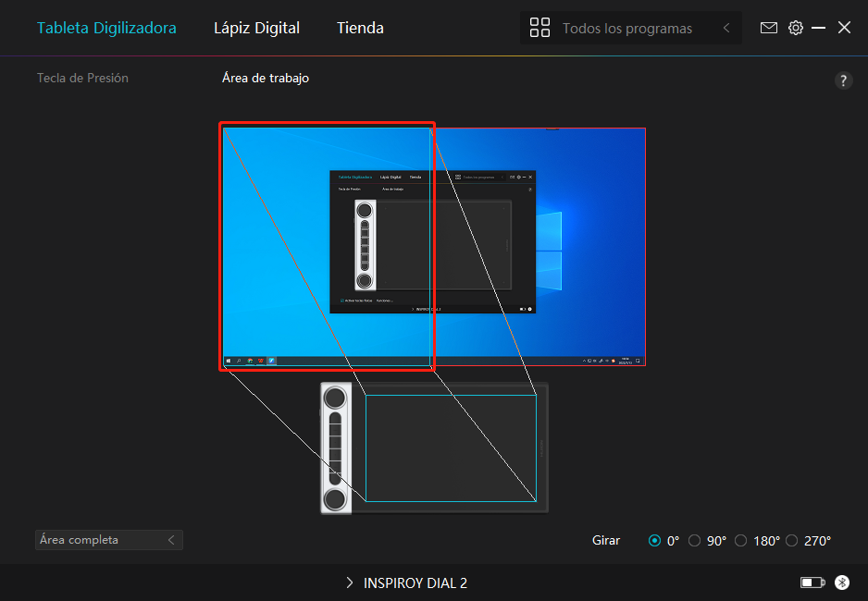This screenshot has width=868, height=601.
Task: Expand the Todos los programas dropdown
Action: click(630, 29)
